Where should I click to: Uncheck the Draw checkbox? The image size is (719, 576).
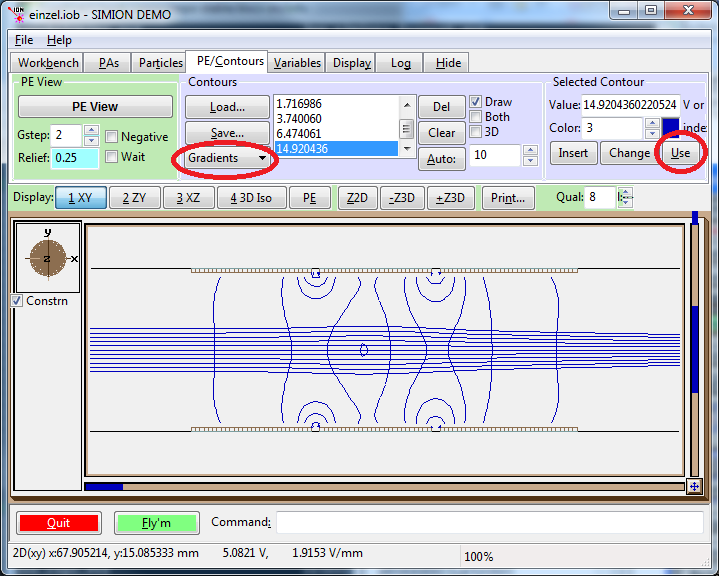[x=476, y=102]
